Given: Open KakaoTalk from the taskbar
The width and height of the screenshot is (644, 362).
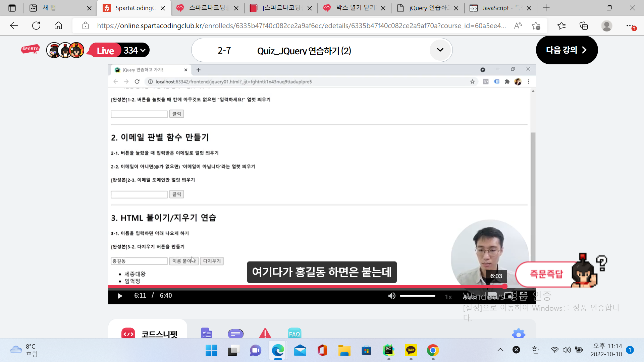Looking at the screenshot, I should coord(411,350).
